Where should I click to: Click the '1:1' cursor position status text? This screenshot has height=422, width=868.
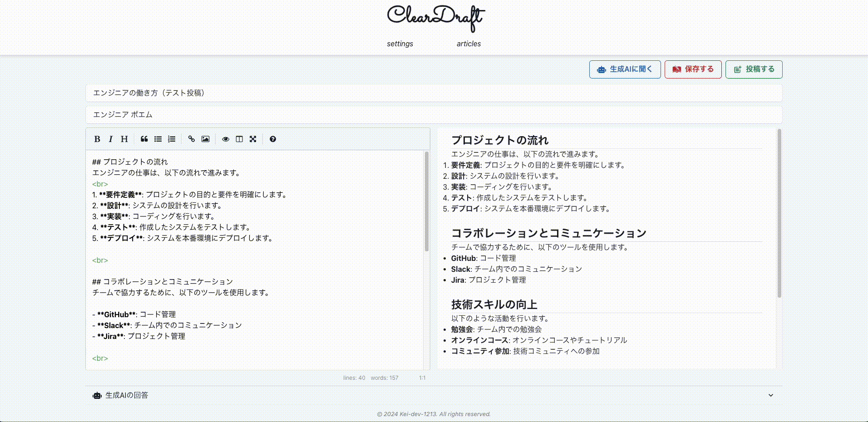[422, 378]
